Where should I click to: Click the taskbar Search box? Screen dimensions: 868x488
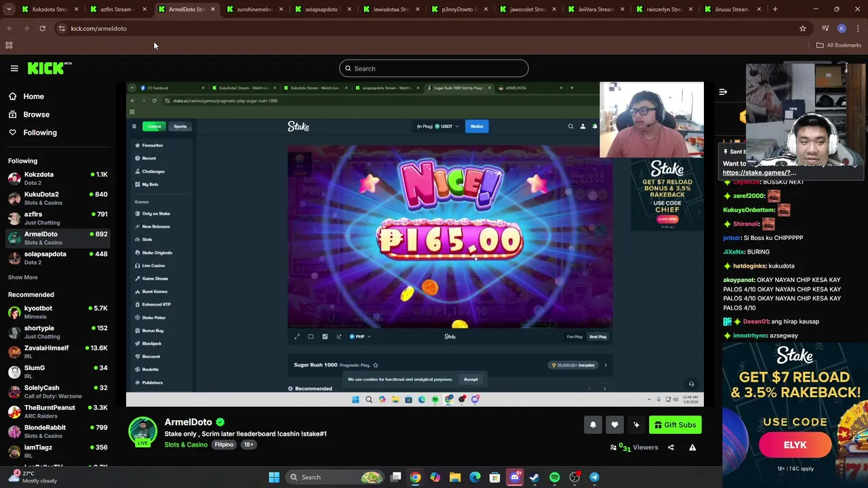[336, 477]
